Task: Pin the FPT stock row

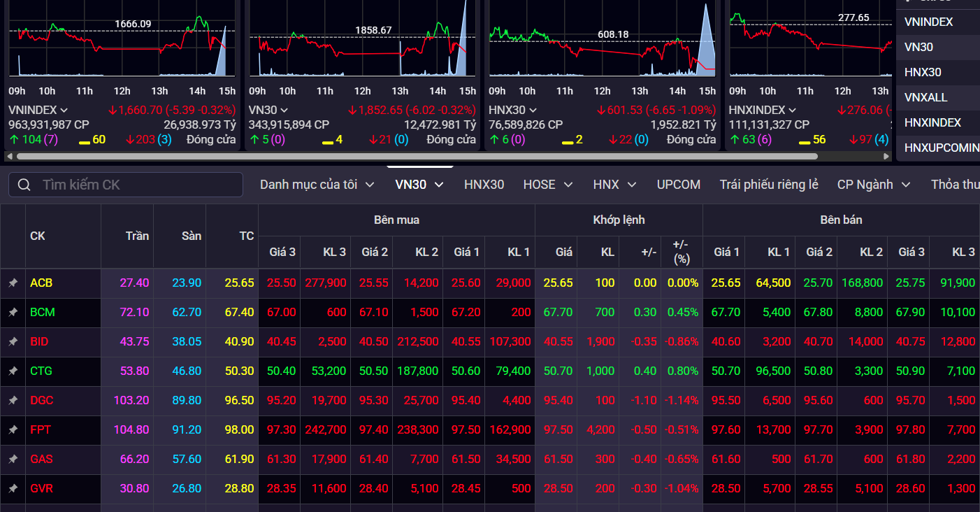Action: tap(13, 430)
